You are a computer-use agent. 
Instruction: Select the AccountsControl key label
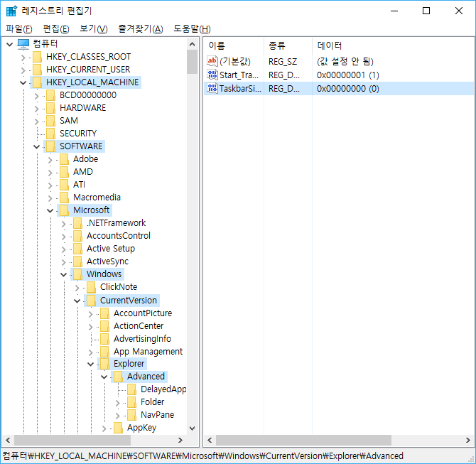pyautogui.click(x=119, y=236)
